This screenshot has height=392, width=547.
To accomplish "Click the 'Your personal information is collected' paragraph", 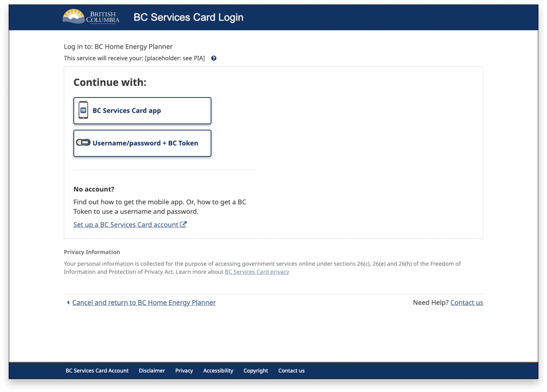I will [x=262, y=268].
